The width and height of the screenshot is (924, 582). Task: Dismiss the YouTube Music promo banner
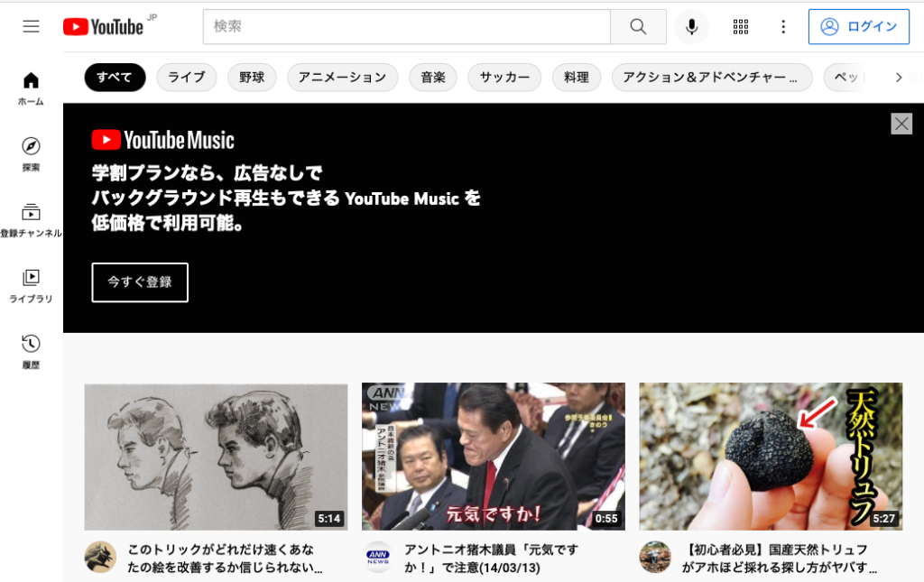click(x=901, y=124)
